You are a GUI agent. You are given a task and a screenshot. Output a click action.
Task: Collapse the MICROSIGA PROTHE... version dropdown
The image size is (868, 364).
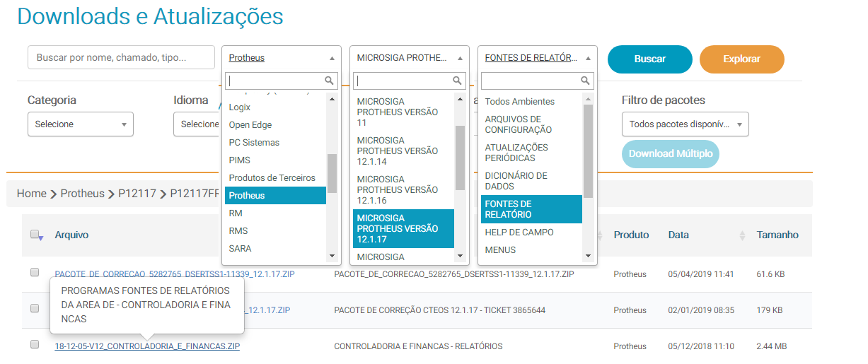[x=410, y=58]
